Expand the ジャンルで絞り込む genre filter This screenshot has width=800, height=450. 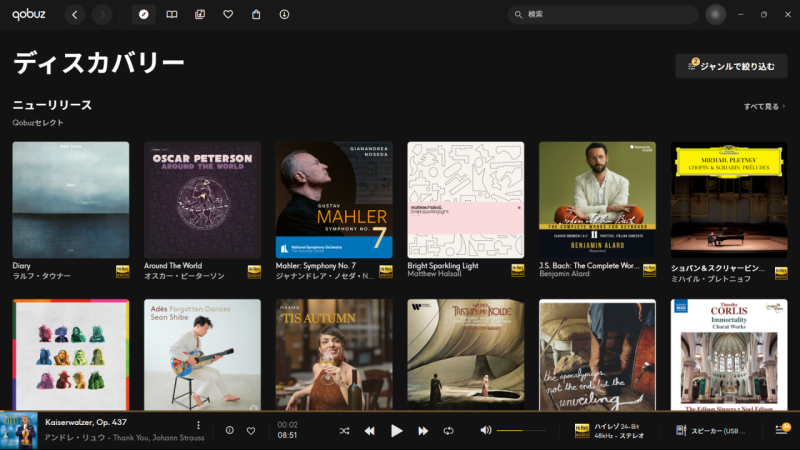click(730, 66)
